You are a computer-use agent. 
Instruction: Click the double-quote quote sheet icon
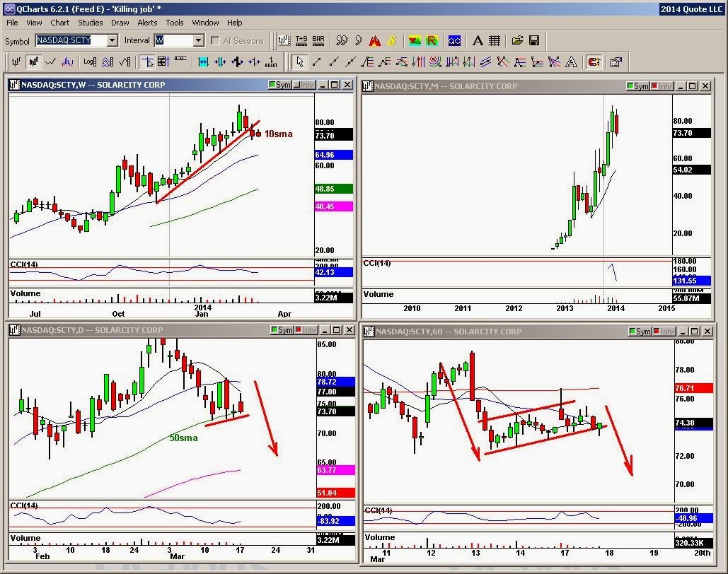click(341, 41)
